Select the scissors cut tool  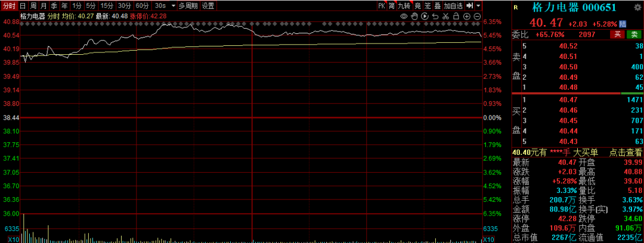446,16
